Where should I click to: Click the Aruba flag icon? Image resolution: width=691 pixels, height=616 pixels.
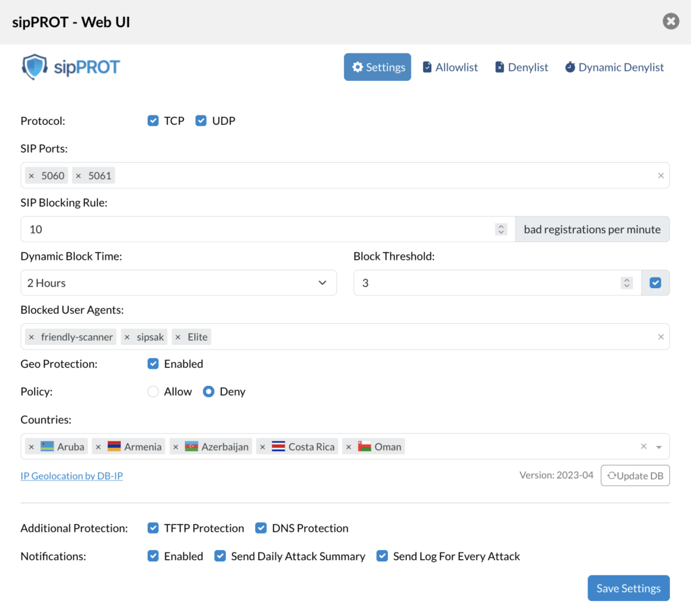tap(47, 447)
